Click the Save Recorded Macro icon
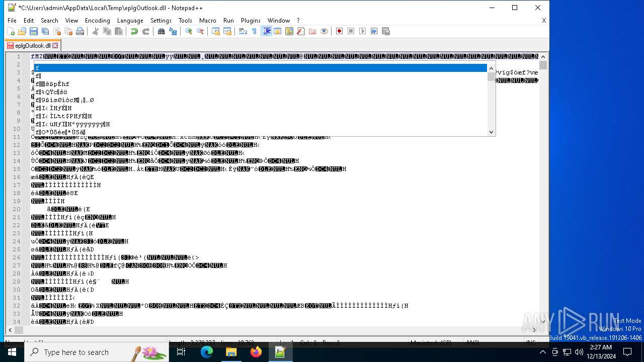This screenshot has width=644, height=362. click(386, 31)
